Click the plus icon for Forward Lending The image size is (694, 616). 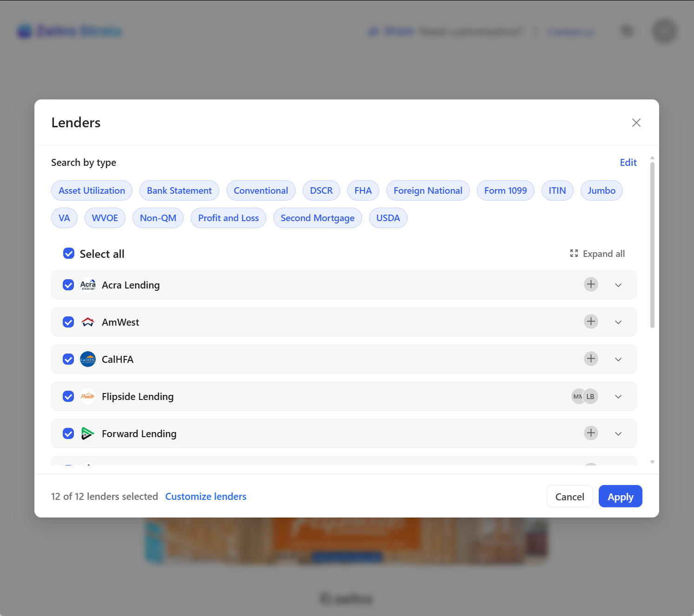click(x=591, y=433)
